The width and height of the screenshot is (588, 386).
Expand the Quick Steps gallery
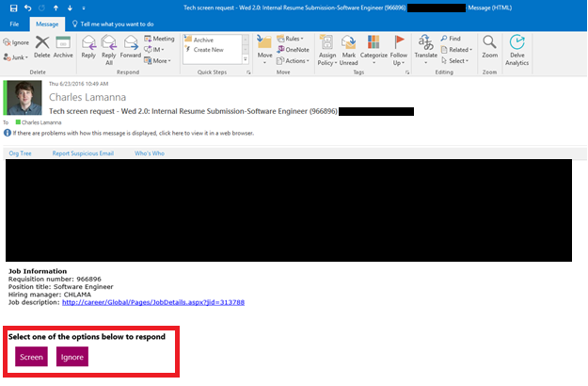[x=246, y=59]
